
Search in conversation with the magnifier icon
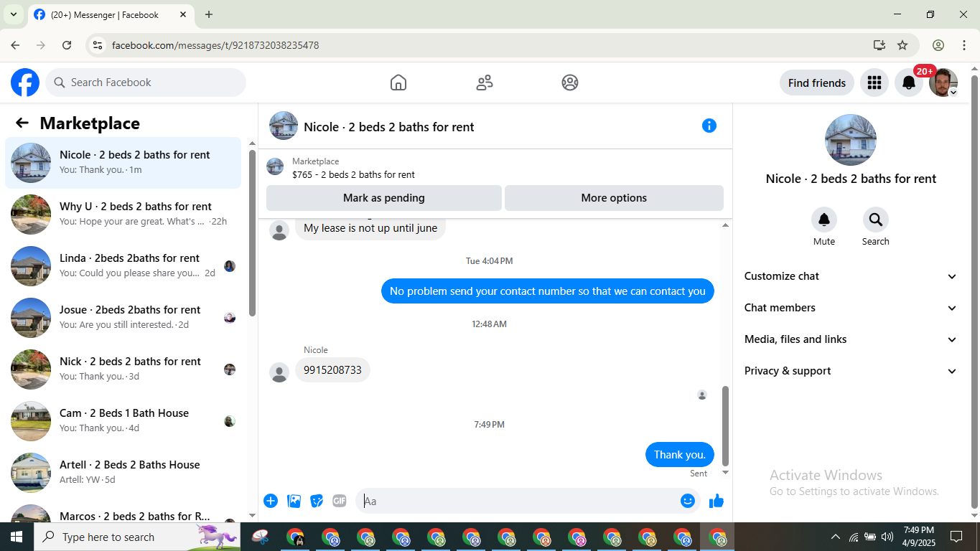876,220
